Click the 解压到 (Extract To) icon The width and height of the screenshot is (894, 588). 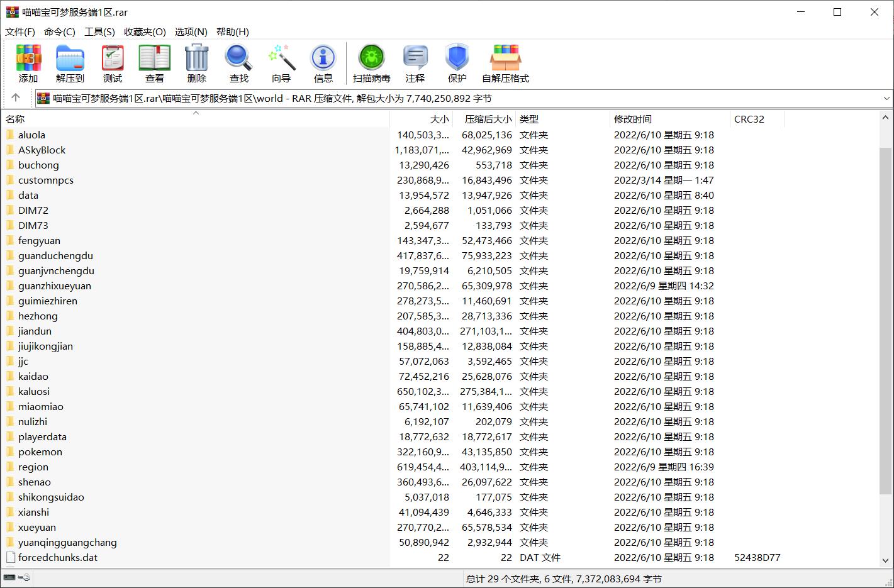[x=70, y=58]
